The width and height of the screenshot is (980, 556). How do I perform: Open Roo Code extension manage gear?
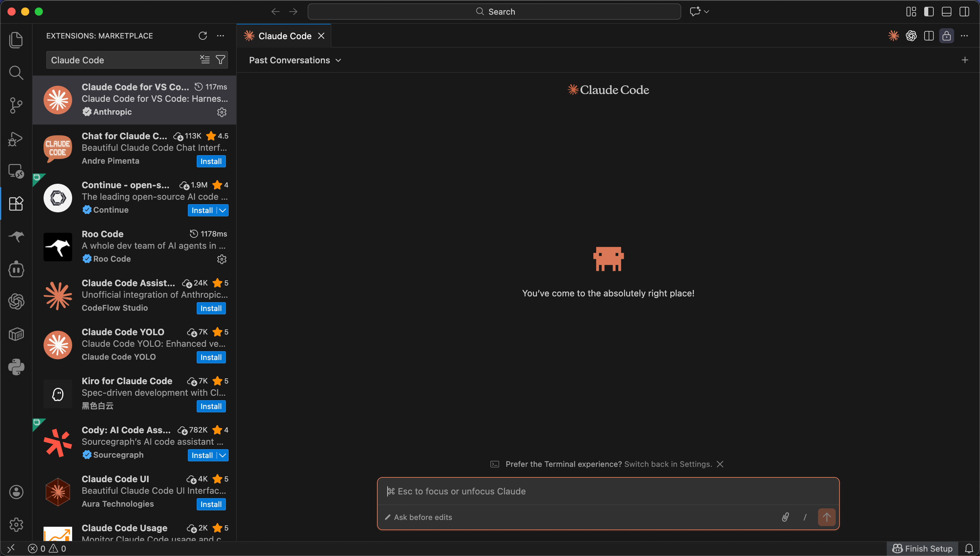222,259
